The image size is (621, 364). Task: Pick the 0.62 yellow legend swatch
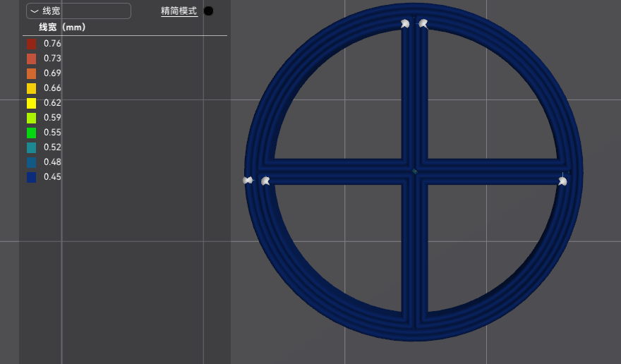pos(31,103)
